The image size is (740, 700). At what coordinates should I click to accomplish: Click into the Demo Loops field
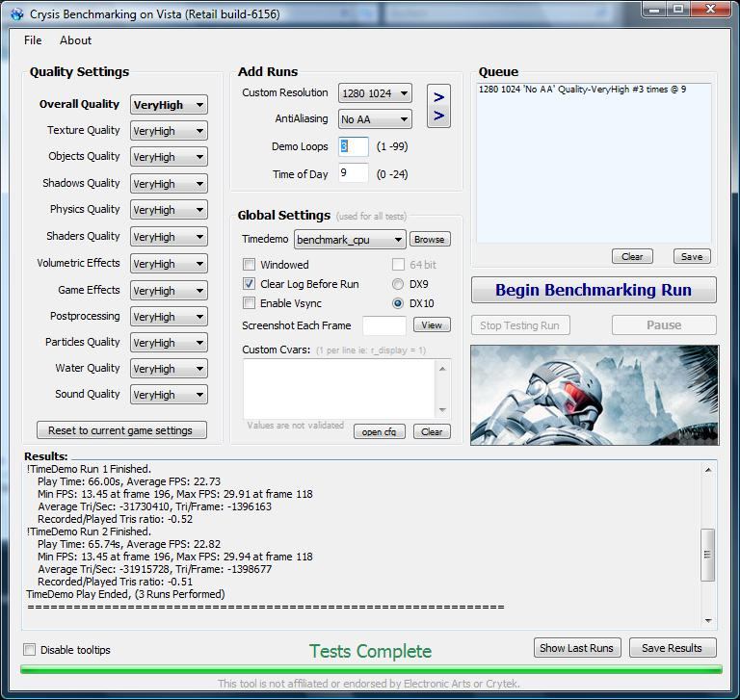tap(354, 146)
